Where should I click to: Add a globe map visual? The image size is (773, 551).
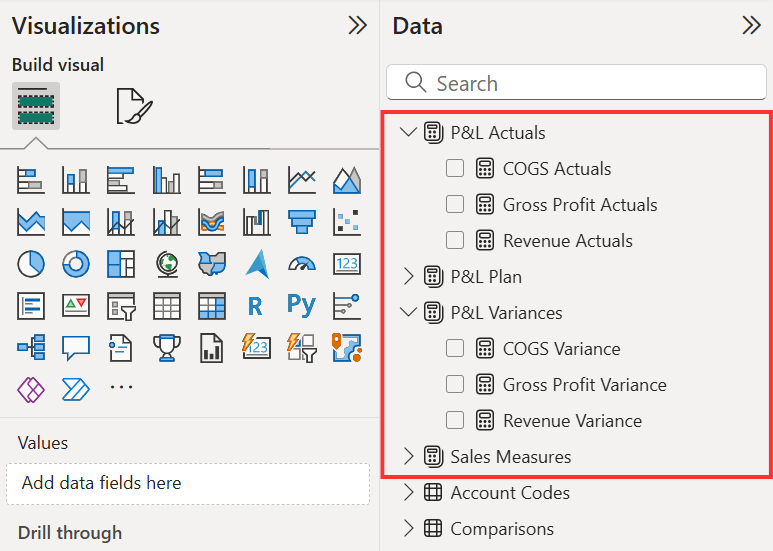(x=166, y=263)
